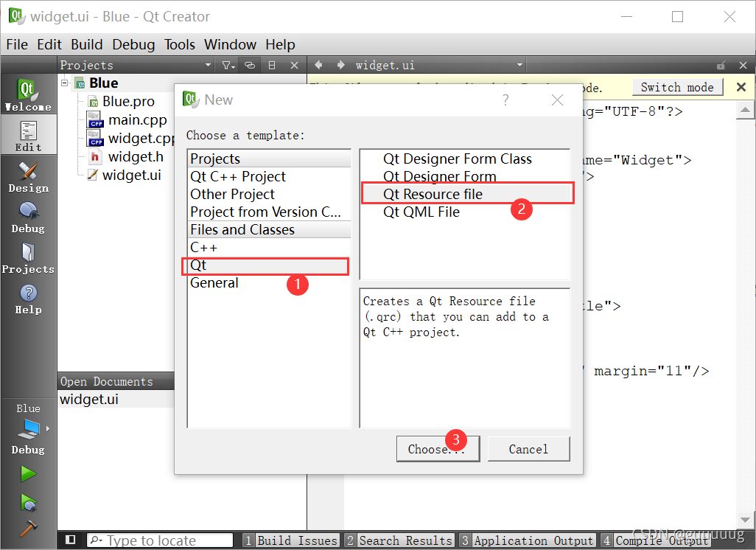Open the Design mode
The height and width of the screenshot is (550, 756).
click(x=29, y=177)
